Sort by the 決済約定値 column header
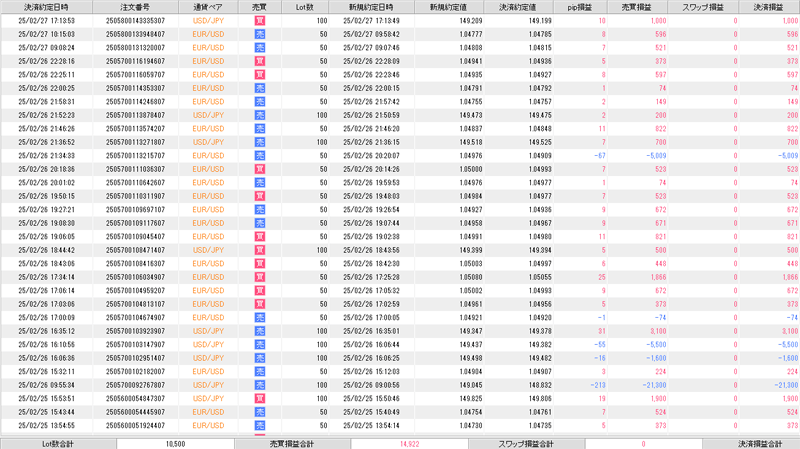This screenshot has width=800, height=449. click(518, 7)
